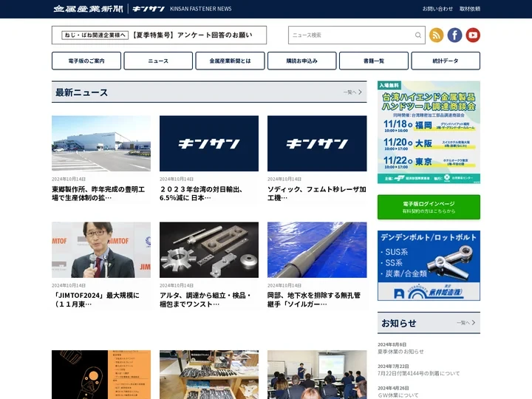Select the ニュース menu button
The height and width of the screenshot is (399, 532).
coord(158,61)
